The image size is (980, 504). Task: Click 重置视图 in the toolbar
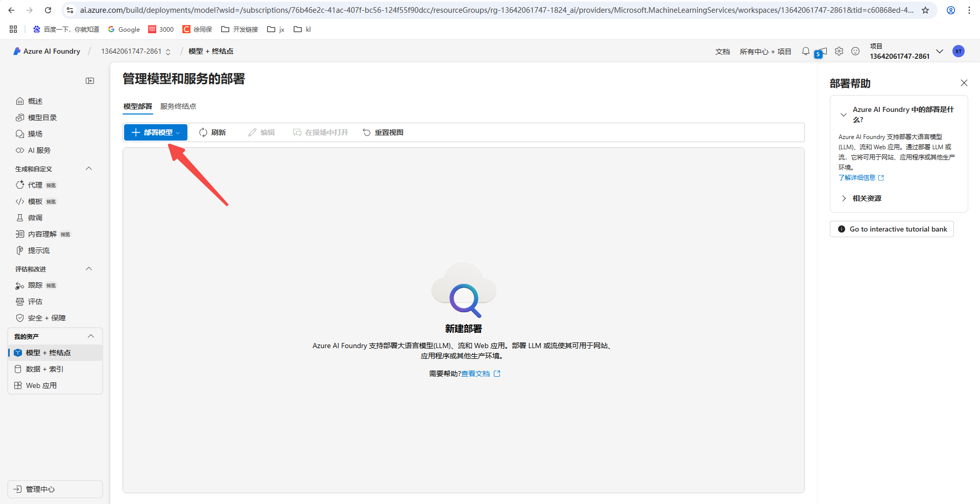click(x=383, y=132)
